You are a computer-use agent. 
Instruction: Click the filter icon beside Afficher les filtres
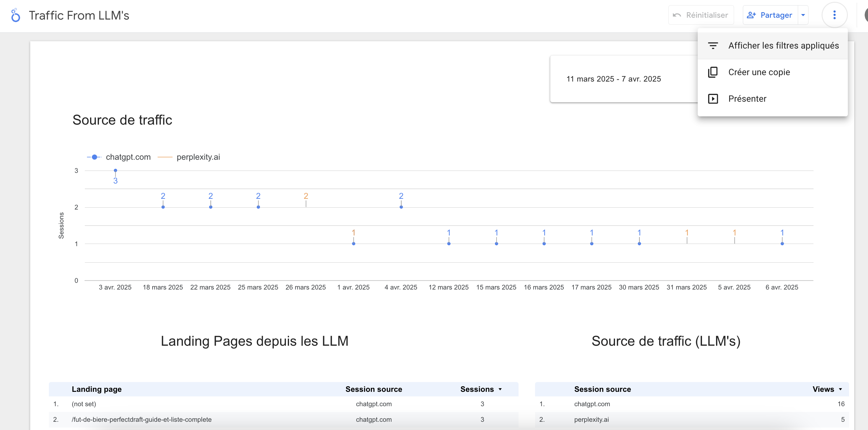(x=713, y=46)
